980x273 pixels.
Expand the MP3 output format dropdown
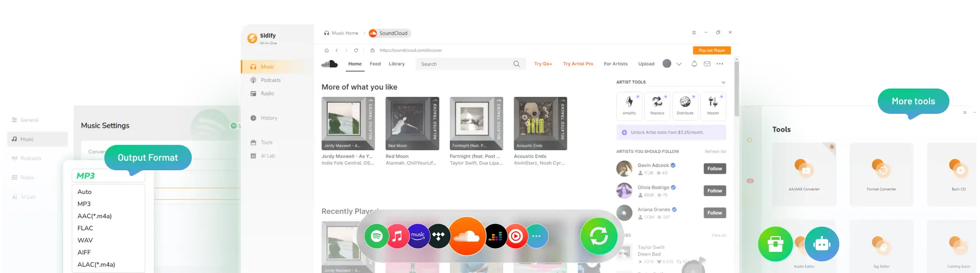(x=108, y=176)
